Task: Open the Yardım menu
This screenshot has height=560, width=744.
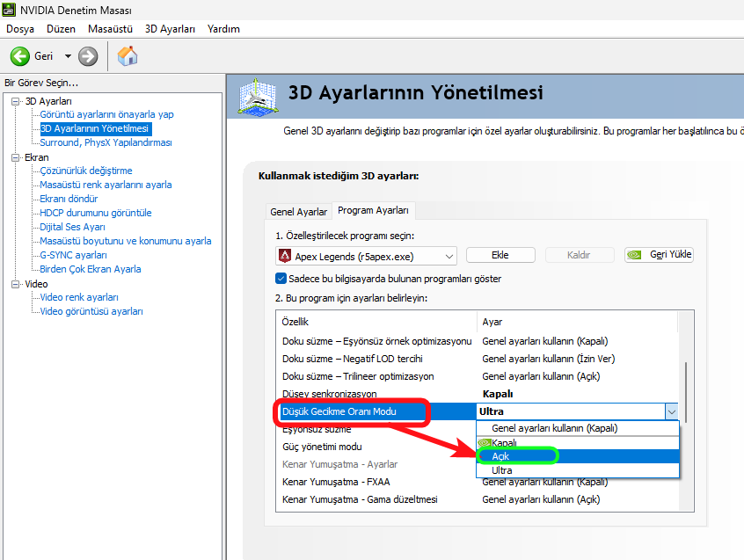Action: coord(223,29)
